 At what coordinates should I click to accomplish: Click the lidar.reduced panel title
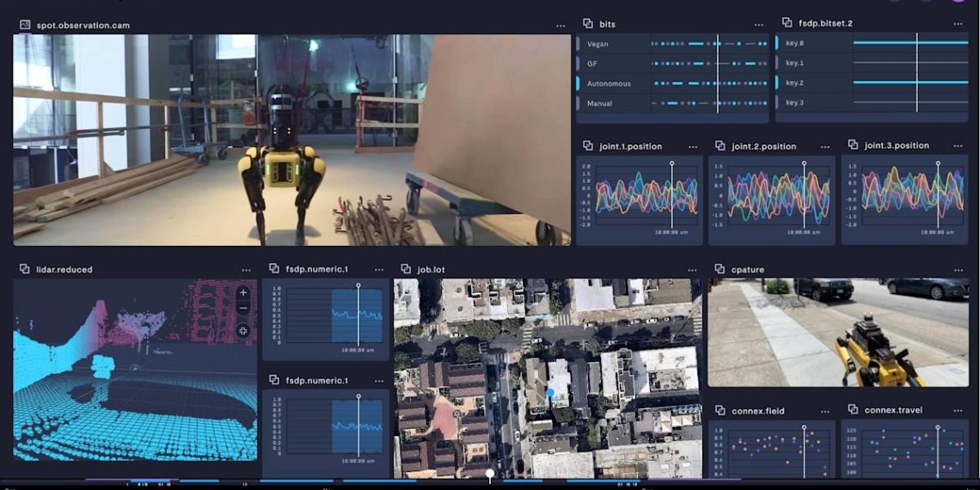[64, 269]
